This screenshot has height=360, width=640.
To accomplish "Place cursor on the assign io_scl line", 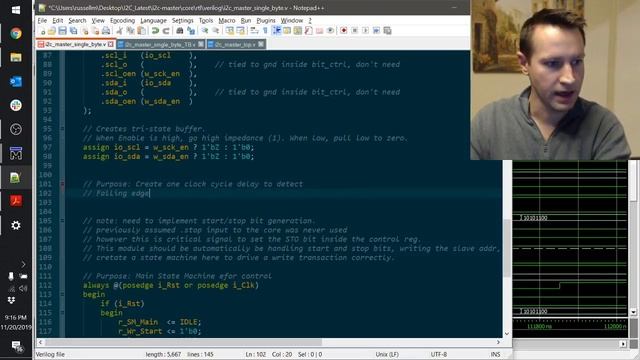I will (168, 147).
